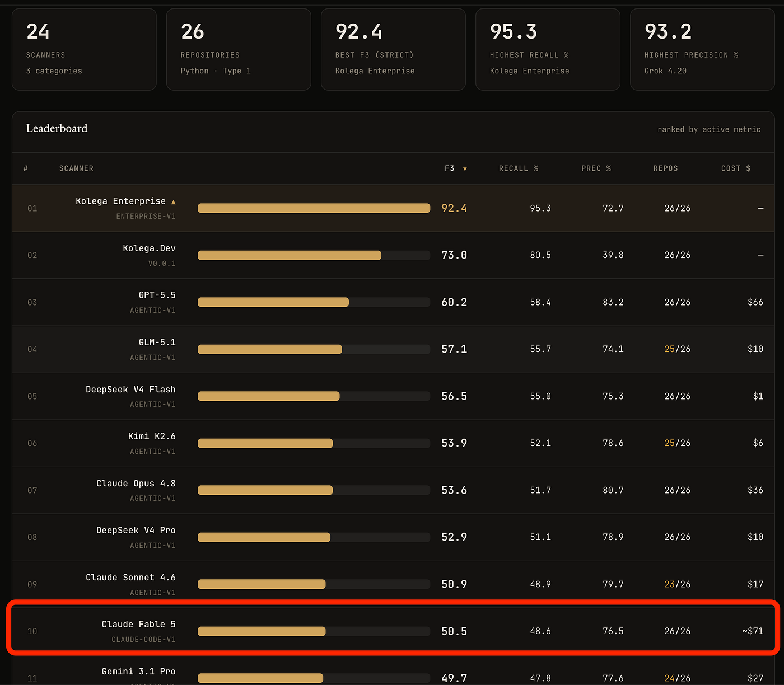
Task: Select the Gemini 3.1 Pro name
Action: pos(138,671)
